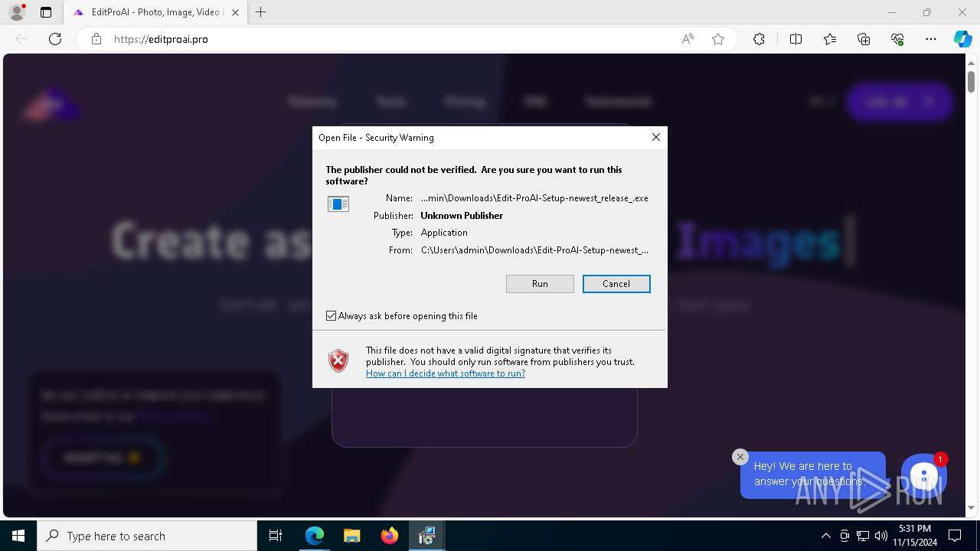
Task: Open the installer app on taskbar
Action: pos(426,536)
